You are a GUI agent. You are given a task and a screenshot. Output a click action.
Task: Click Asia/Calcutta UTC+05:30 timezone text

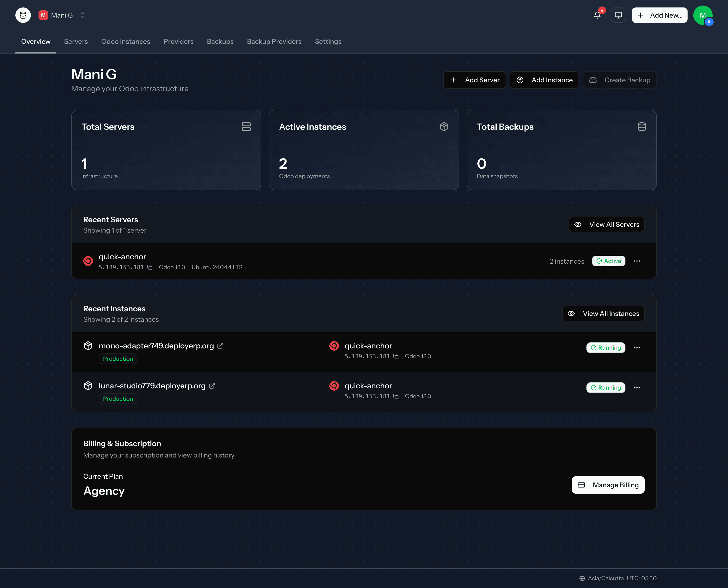(622, 579)
